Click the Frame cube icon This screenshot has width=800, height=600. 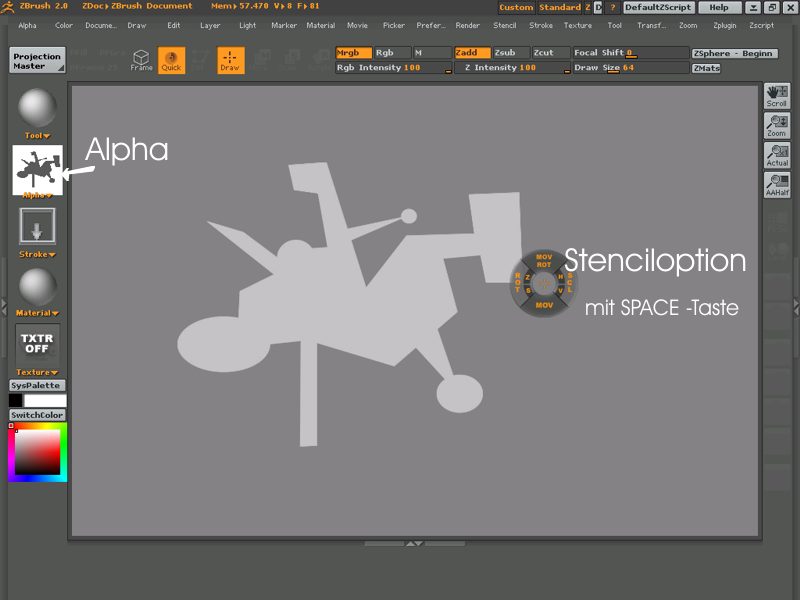pos(142,60)
